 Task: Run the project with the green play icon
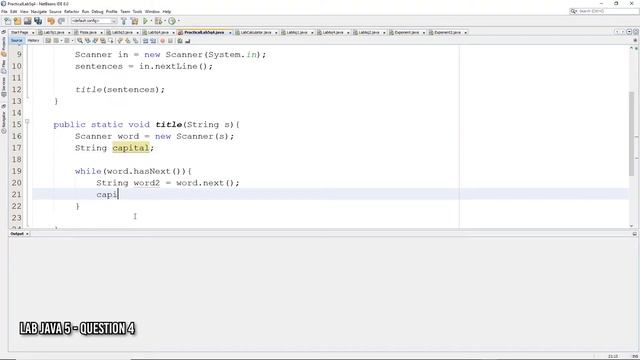145,21
